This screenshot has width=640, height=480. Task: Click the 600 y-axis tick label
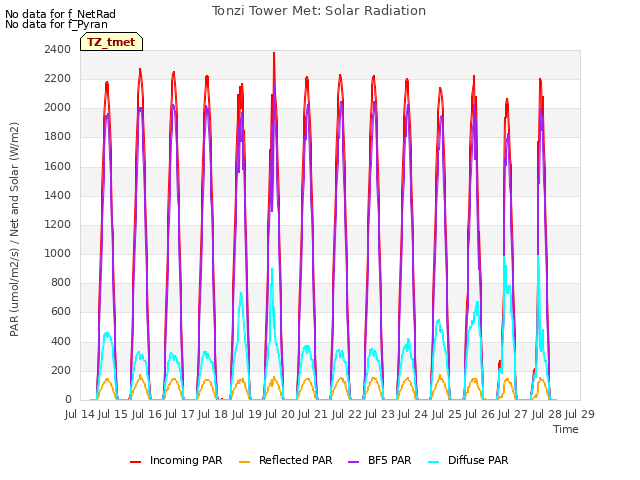click(61, 312)
